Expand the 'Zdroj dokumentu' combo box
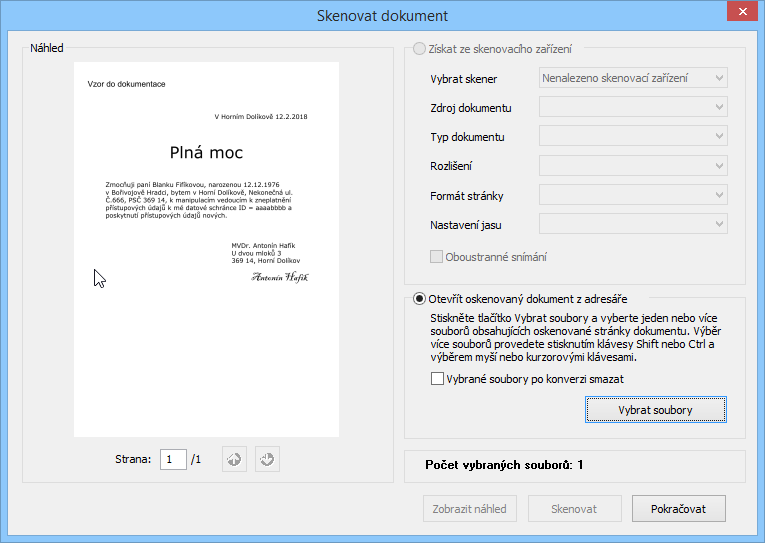765x543 pixels. (x=632, y=107)
